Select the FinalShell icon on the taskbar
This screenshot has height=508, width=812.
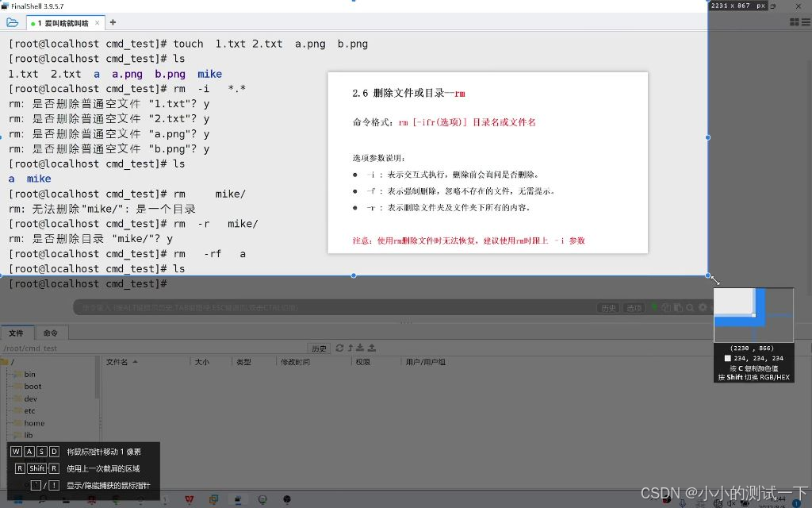tap(238, 501)
